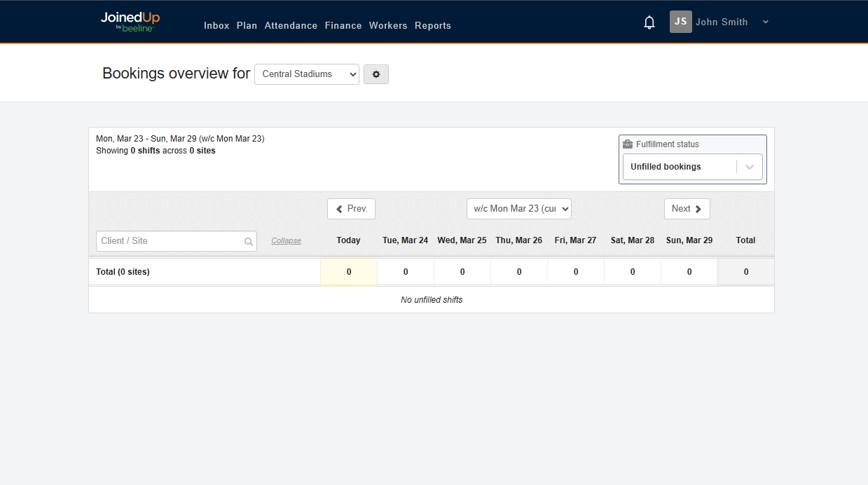The image size is (868, 485).
Task: Go to the Plan section
Action: tap(247, 25)
